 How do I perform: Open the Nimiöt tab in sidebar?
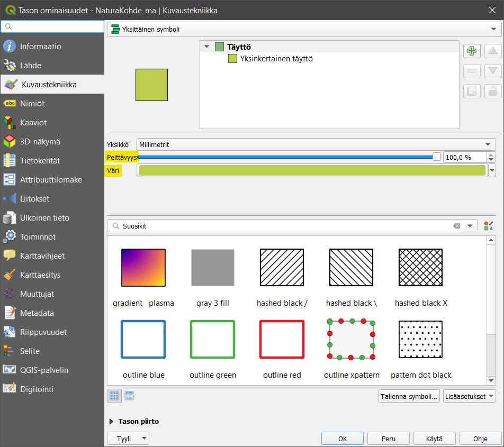32,104
